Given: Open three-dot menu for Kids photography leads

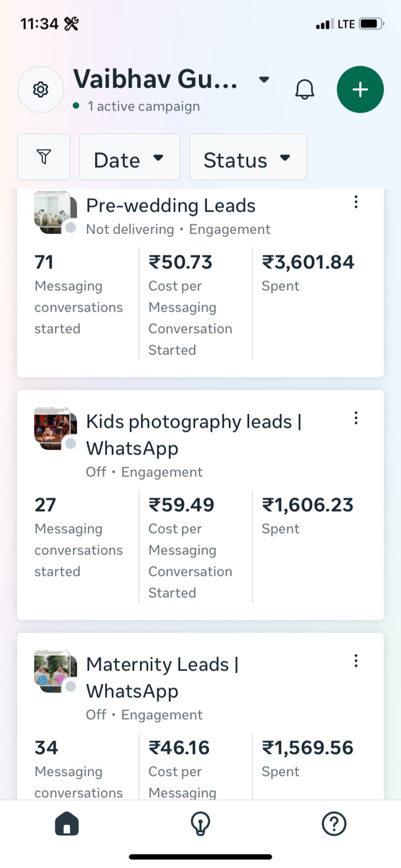Looking at the screenshot, I should pos(356,418).
